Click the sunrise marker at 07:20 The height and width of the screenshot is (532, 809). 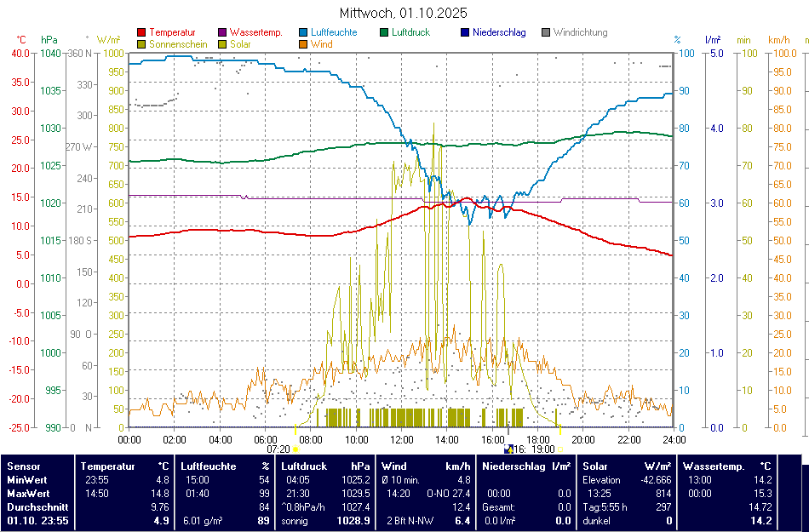(295, 449)
